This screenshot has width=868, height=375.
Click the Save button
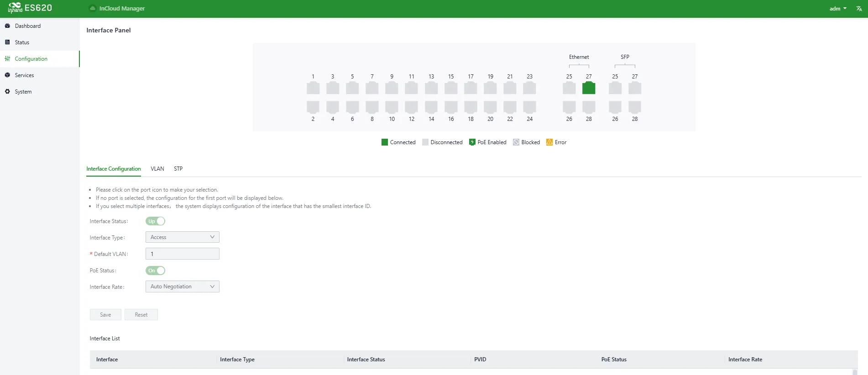pyautogui.click(x=105, y=315)
